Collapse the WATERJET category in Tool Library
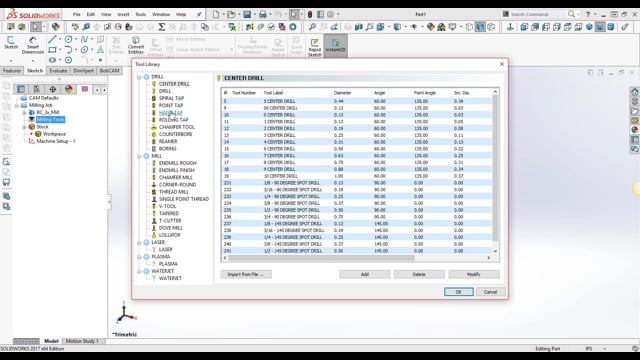Viewport: 640px width, 360px height. click(139, 271)
